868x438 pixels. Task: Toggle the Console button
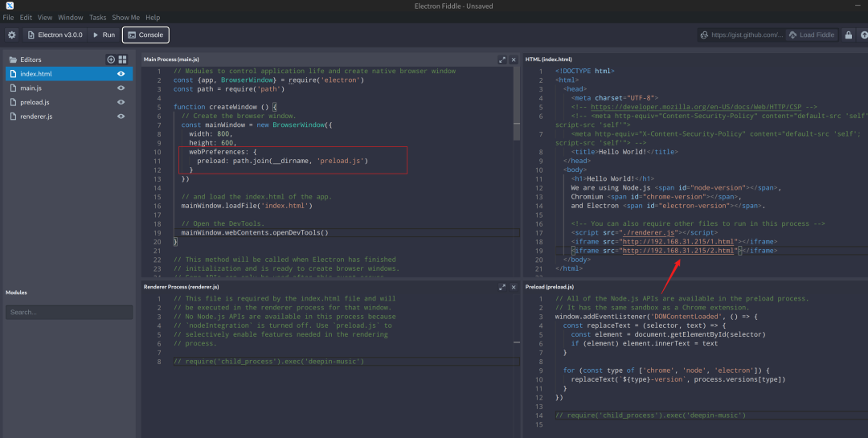click(x=145, y=35)
